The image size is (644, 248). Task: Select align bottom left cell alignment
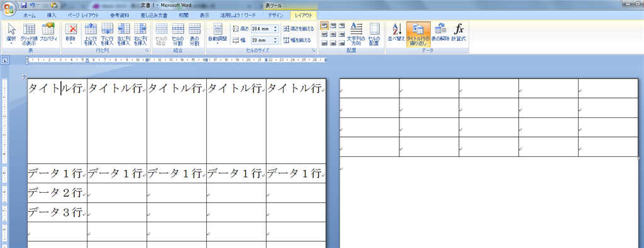click(325, 43)
